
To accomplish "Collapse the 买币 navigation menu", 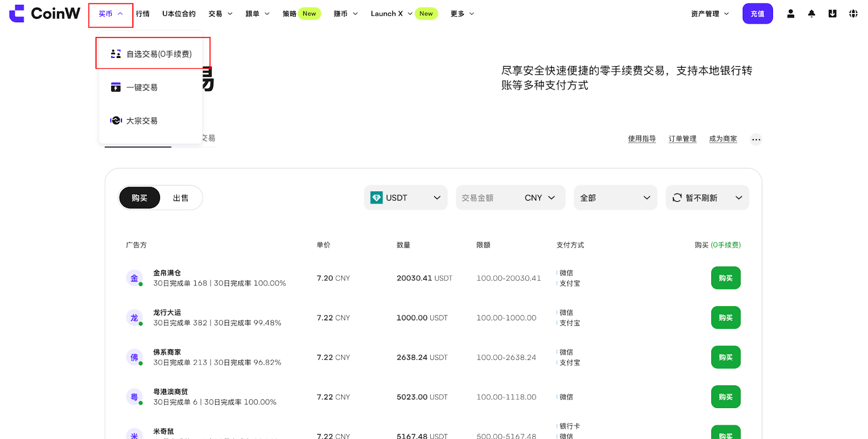I will (111, 14).
